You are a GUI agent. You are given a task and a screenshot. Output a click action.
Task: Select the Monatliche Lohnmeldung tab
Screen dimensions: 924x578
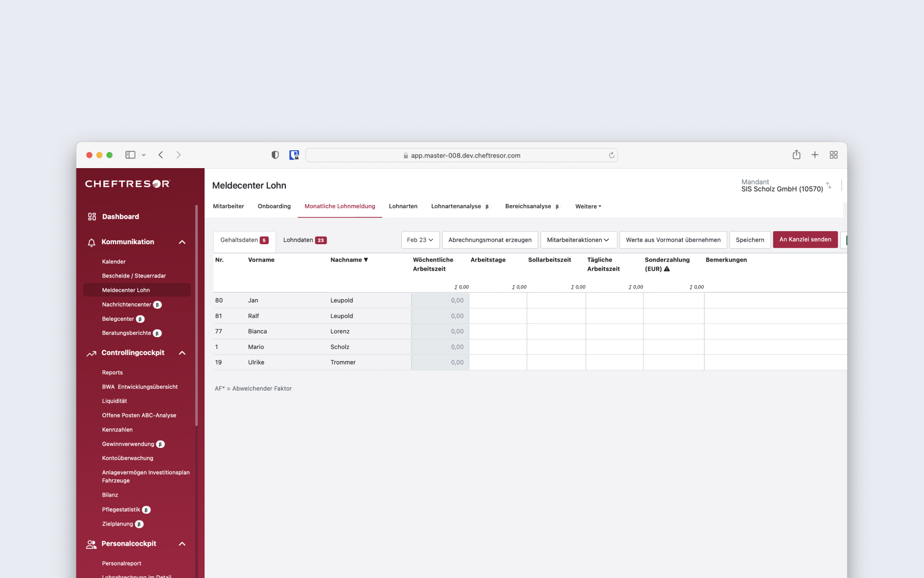340,207
